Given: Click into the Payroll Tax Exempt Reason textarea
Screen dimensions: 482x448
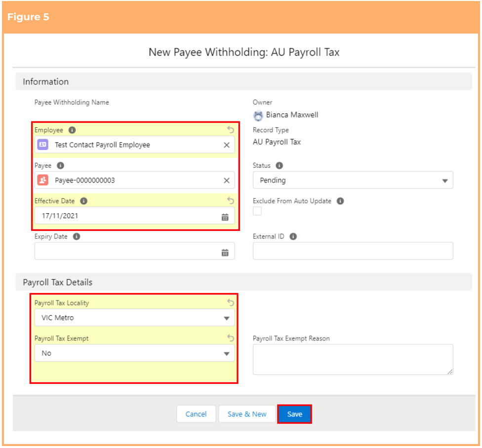Looking at the screenshot, I should (x=353, y=360).
